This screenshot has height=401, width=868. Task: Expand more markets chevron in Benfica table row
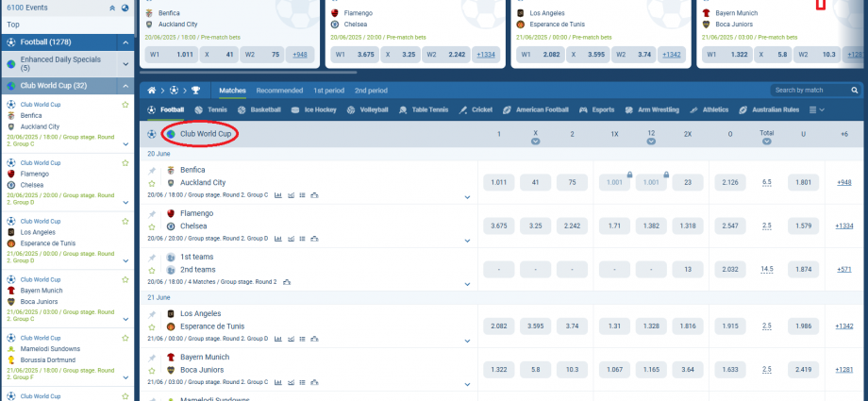click(467, 197)
